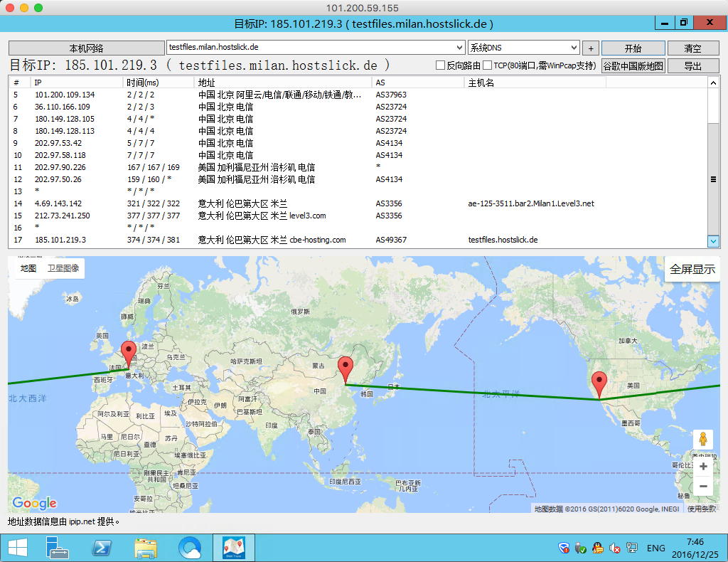Image resolution: width=728 pixels, height=562 pixels.
Task: Click the blue shield tray icon
Action: click(564, 548)
